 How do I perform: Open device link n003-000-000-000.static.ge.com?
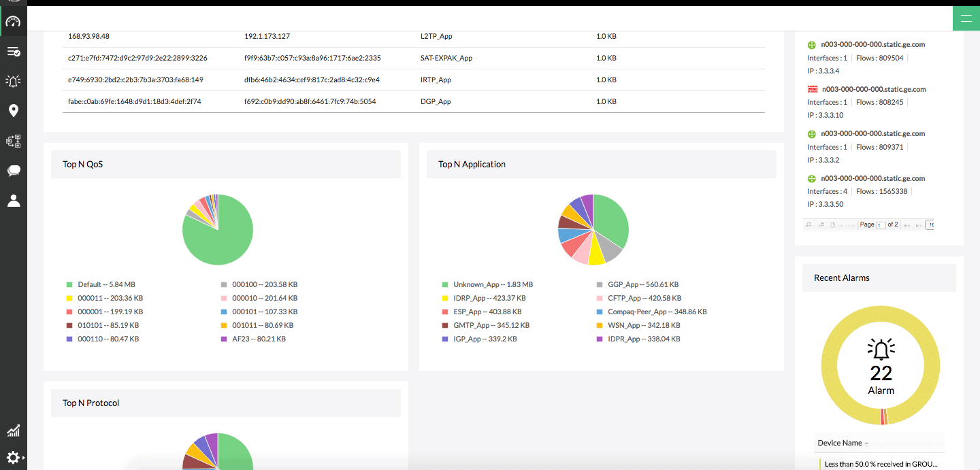[x=871, y=44]
